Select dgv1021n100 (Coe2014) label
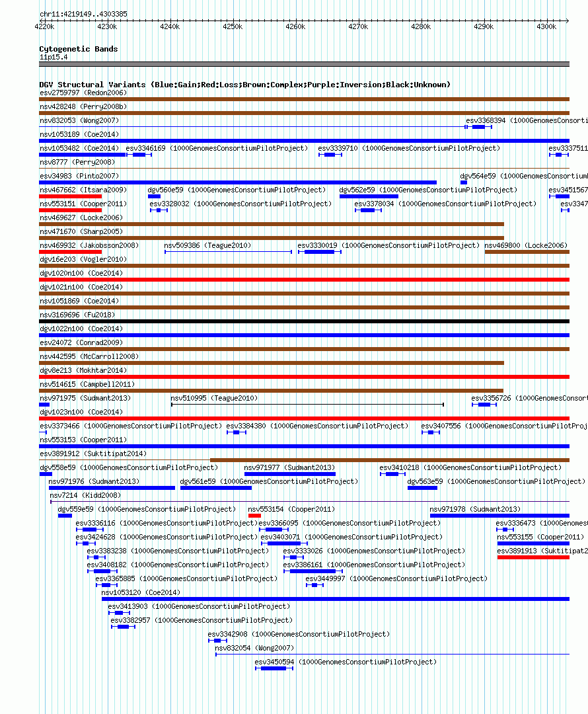Image resolution: width=588 pixels, height=714 pixels. point(81,288)
